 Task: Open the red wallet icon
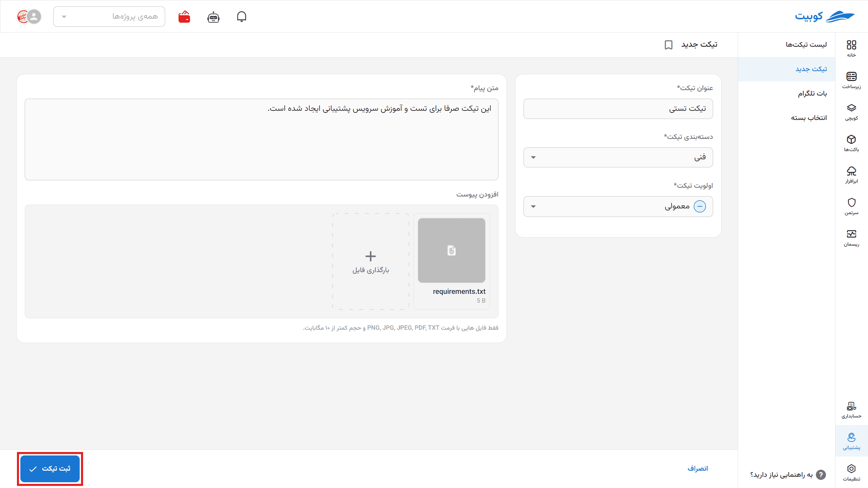coord(184,17)
